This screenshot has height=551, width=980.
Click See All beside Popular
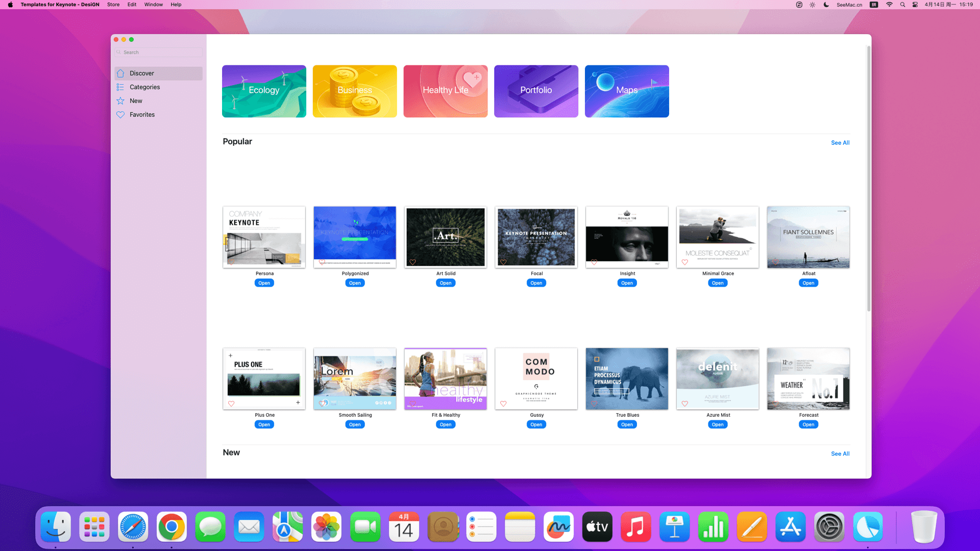840,143
